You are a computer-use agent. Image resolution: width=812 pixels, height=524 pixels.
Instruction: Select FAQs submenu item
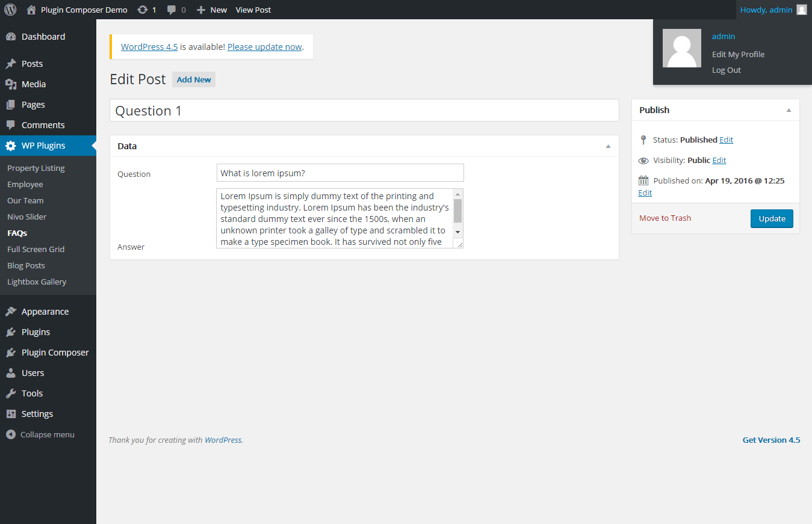pos(17,233)
